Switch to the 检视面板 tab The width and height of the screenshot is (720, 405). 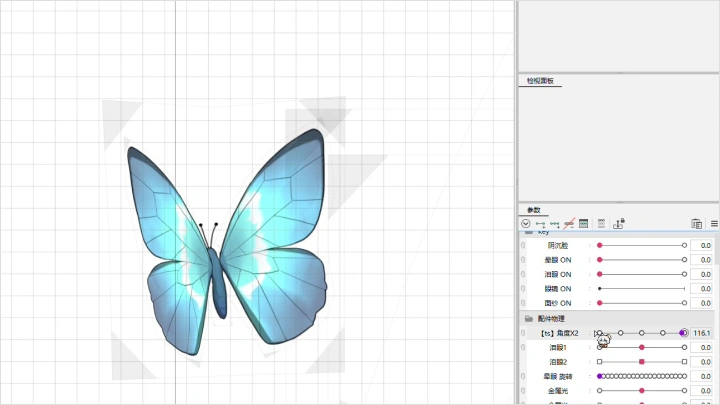540,81
